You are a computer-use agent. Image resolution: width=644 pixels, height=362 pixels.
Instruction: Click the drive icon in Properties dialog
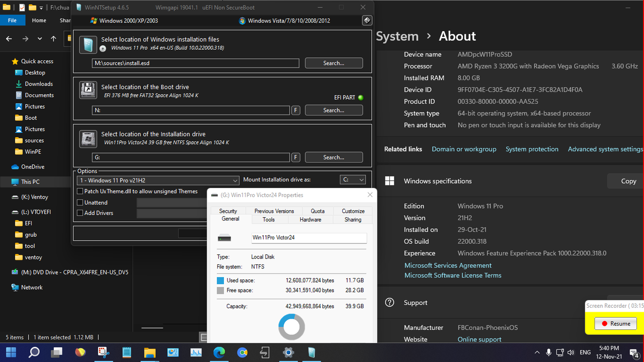click(224, 238)
